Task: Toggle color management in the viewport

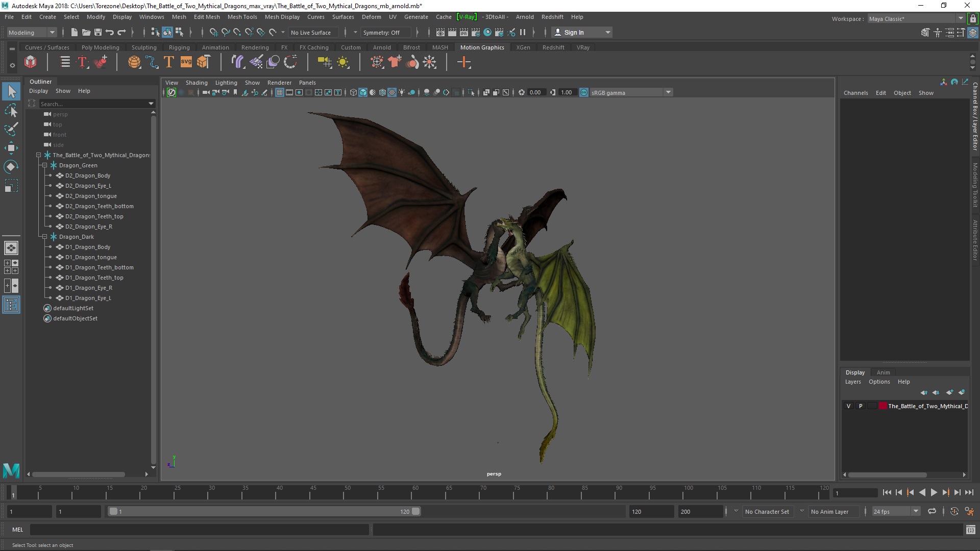Action: pyautogui.click(x=584, y=92)
